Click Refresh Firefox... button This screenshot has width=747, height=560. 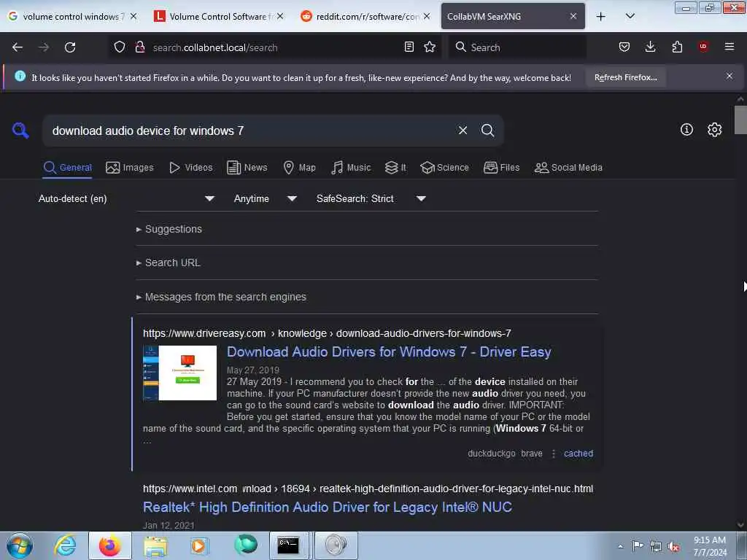625,77
